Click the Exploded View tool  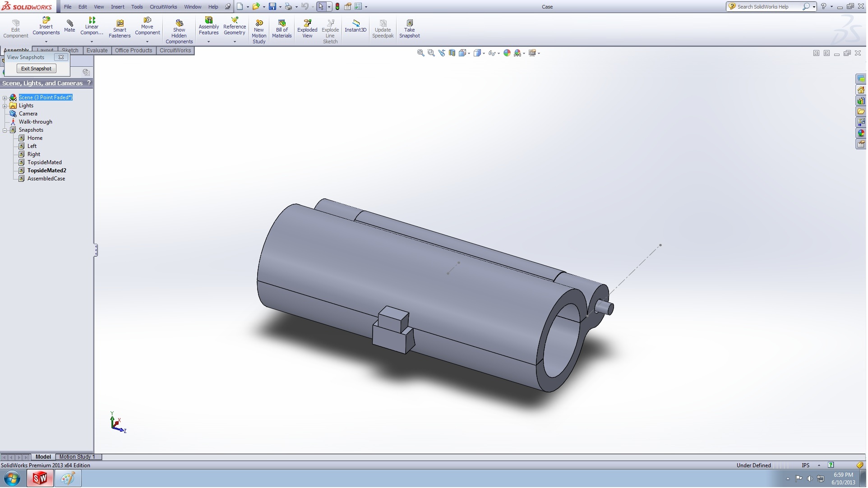(x=307, y=29)
